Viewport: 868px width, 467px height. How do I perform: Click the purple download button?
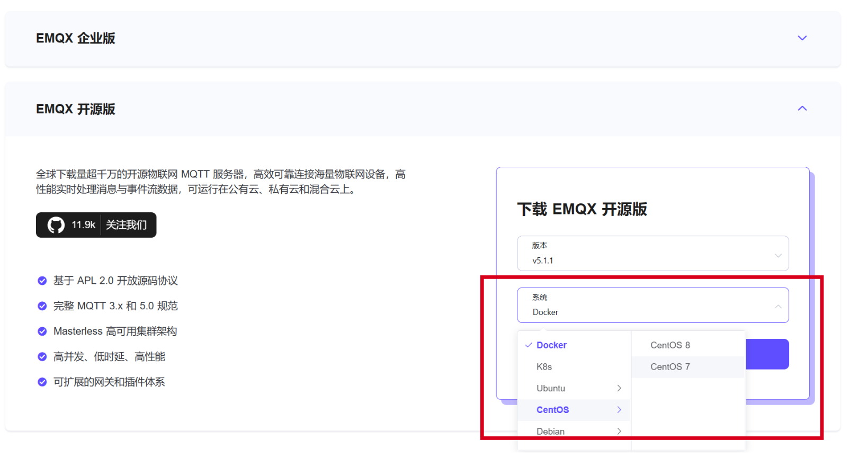click(x=767, y=354)
